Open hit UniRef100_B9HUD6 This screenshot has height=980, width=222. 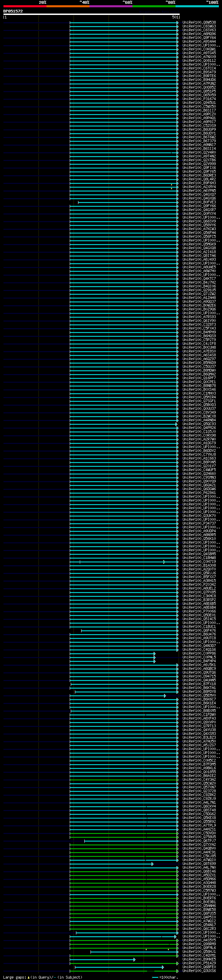click(x=199, y=80)
